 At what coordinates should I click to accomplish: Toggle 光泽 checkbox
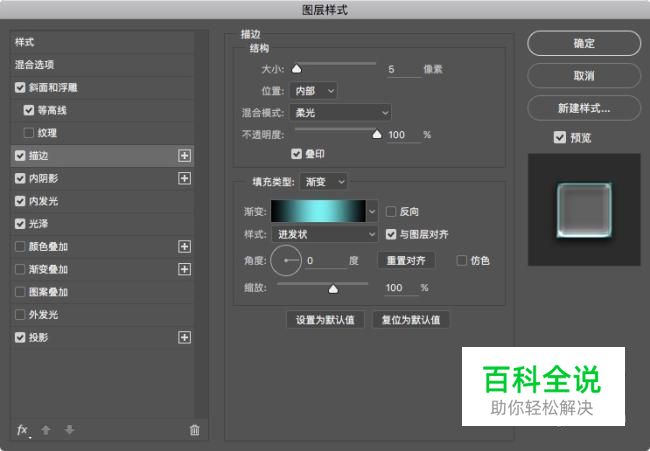[x=20, y=224]
